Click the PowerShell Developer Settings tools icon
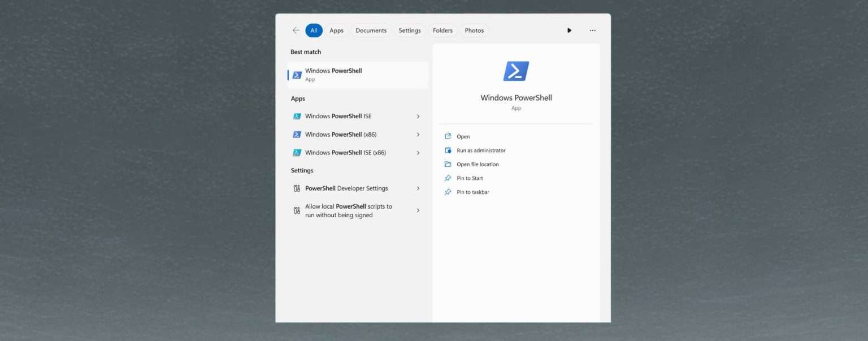Viewport: 868px width, 341px height. click(297, 188)
